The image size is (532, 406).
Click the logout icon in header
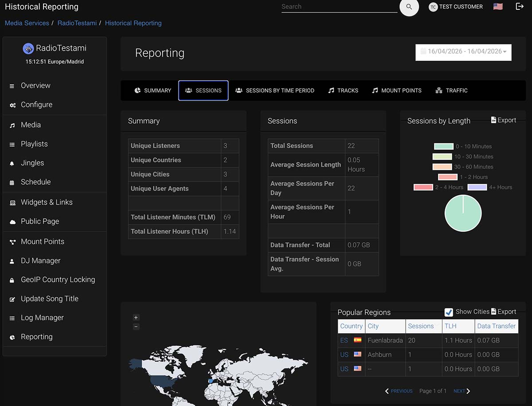point(520,7)
